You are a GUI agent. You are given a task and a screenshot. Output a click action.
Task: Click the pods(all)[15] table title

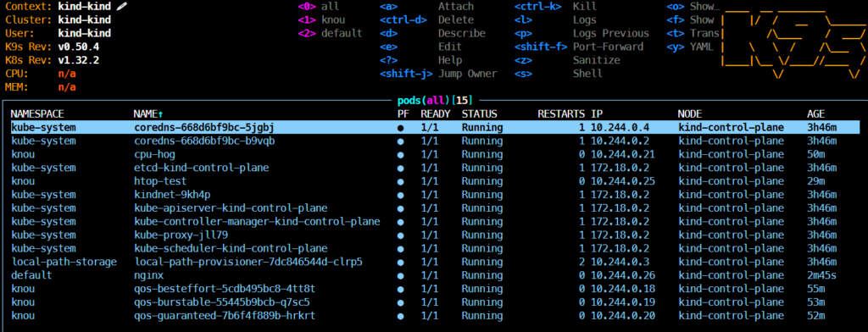point(435,101)
